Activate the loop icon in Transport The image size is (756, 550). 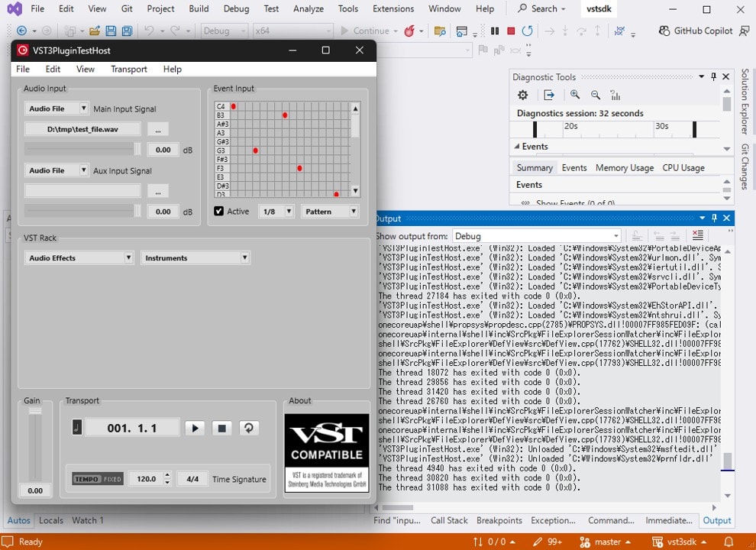pos(249,428)
